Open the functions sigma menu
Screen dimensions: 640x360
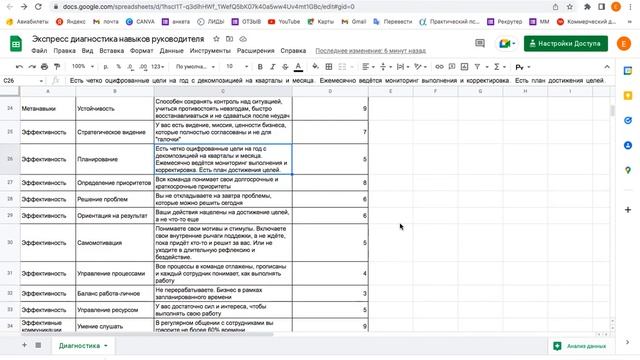pos(500,67)
